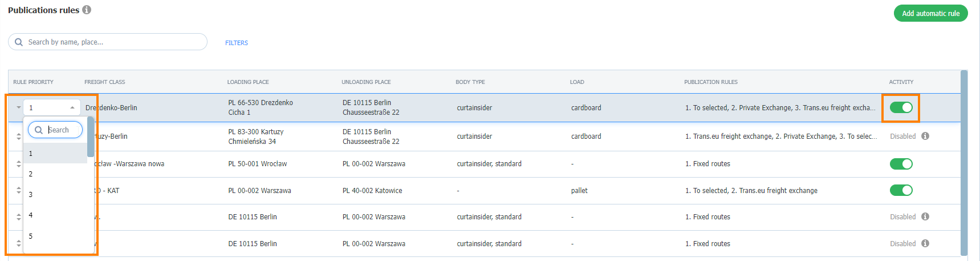Toggle activity switch for Warszawa-Katowice pallet rule
This screenshot has width=980, height=261.
click(x=901, y=190)
